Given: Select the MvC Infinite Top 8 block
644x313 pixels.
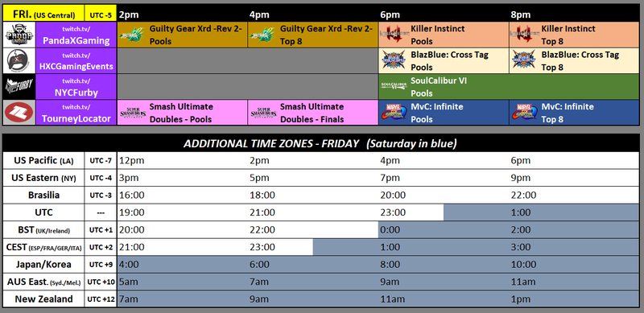Looking at the screenshot, I should (574, 113).
